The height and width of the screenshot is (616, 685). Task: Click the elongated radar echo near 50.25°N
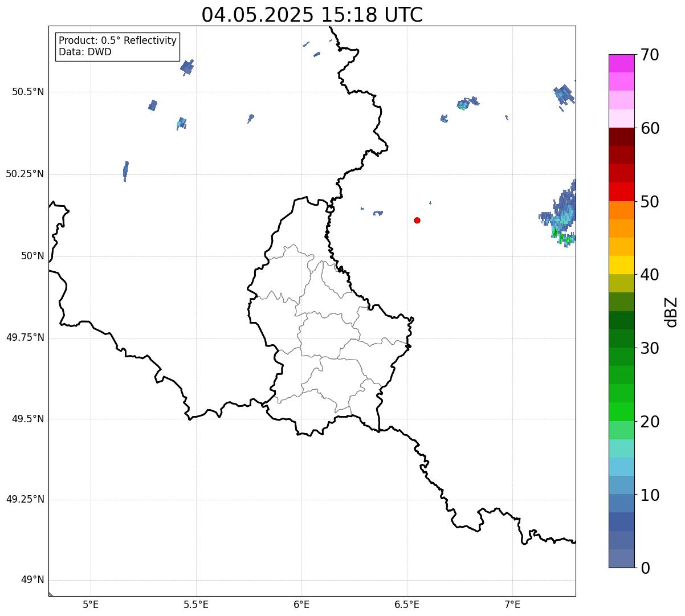tap(126, 171)
